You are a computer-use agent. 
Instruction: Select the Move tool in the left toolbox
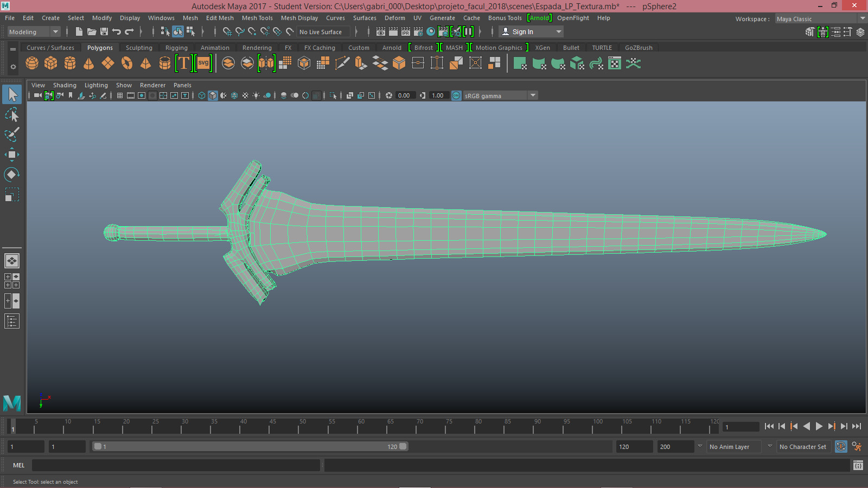pyautogui.click(x=12, y=155)
